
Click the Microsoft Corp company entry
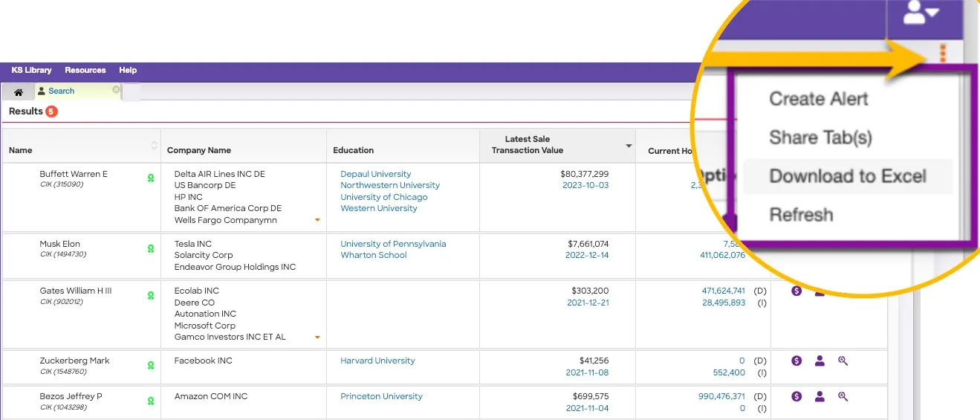coord(204,326)
